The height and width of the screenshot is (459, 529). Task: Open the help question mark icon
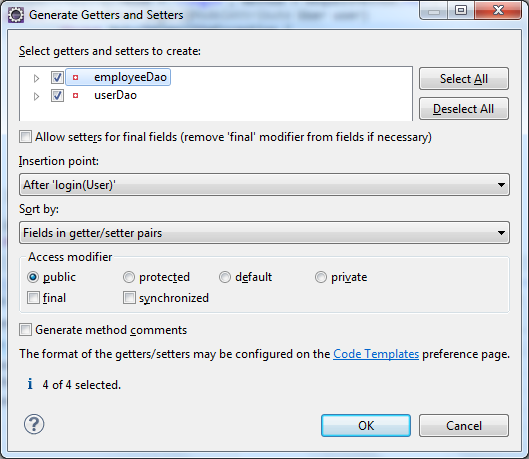click(34, 424)
